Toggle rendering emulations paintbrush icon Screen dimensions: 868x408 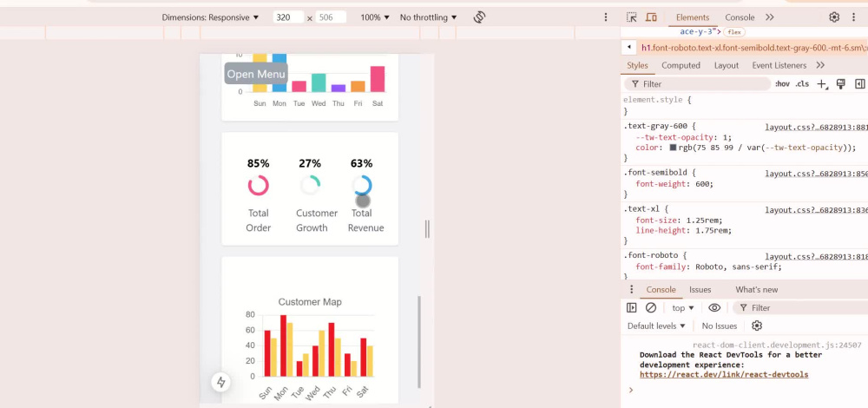coord(841,84)
